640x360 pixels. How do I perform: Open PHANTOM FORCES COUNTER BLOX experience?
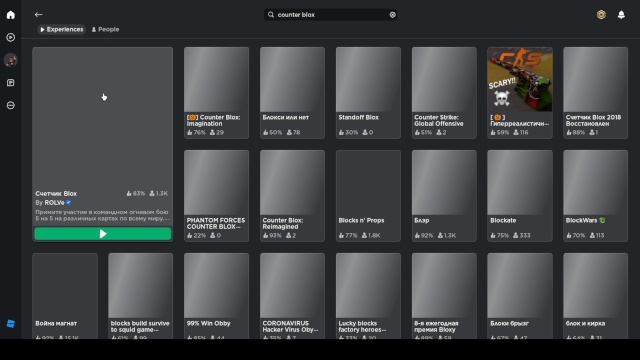[x=216, y=196]
